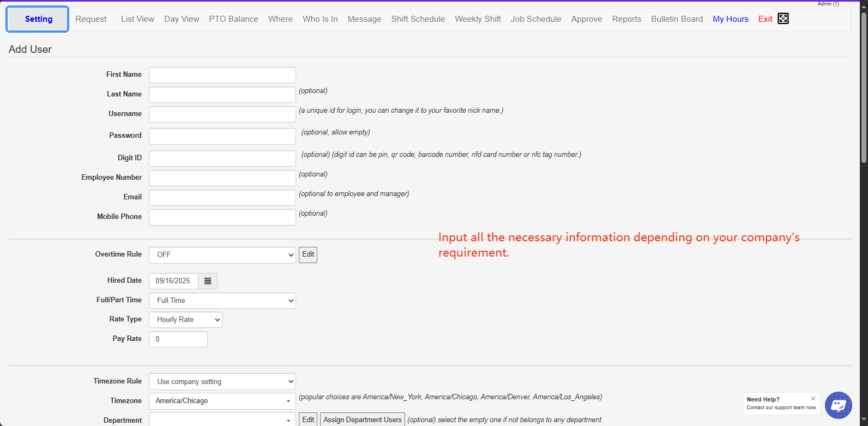Viewport: 868px width, 426px height.
Task: Open the Hired Date calendar picker
Action: 208,281
